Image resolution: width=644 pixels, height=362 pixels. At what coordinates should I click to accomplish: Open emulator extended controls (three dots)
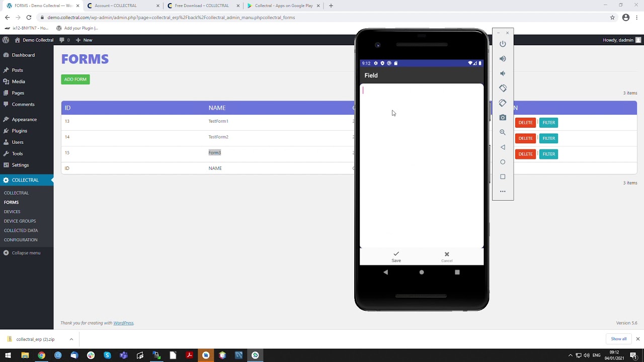[x=503, y=192]
